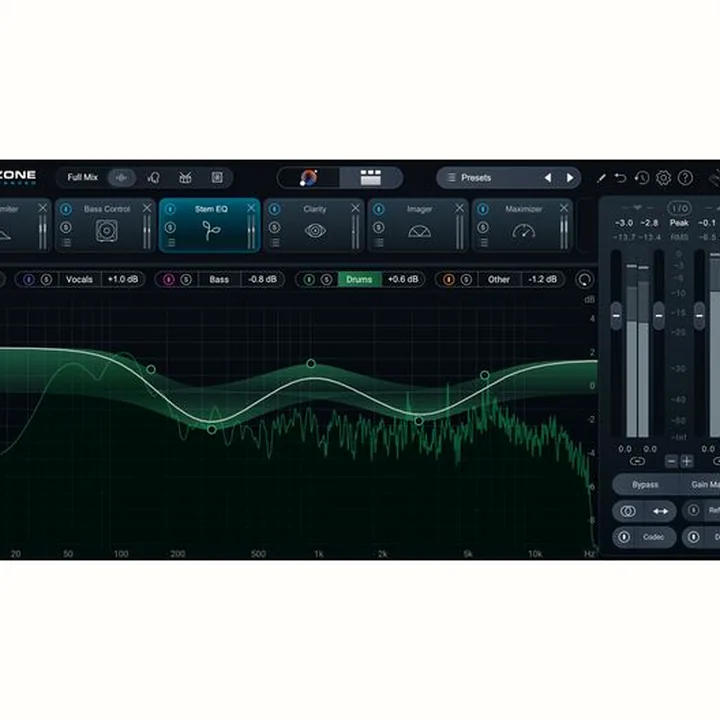The image size is (720, 720).
Task: Open Bass Control module preset list
Action: coord(66,242)
